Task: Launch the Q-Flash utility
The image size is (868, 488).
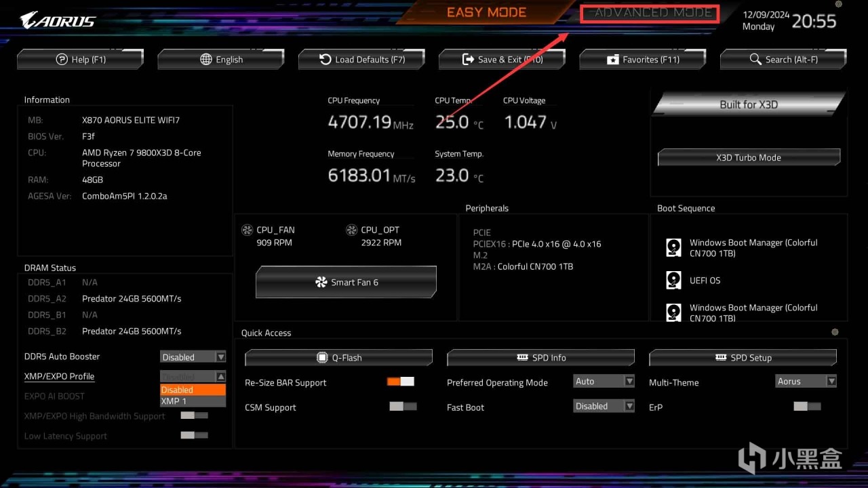Action: [x=338, y=357]
